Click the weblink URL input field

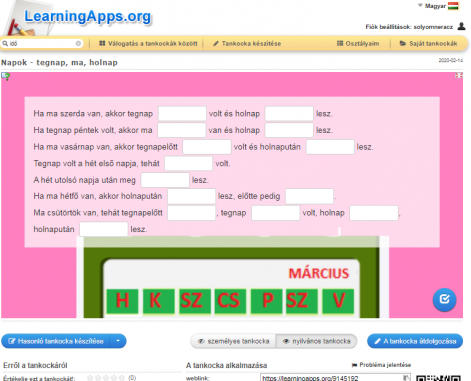[335, 378]
